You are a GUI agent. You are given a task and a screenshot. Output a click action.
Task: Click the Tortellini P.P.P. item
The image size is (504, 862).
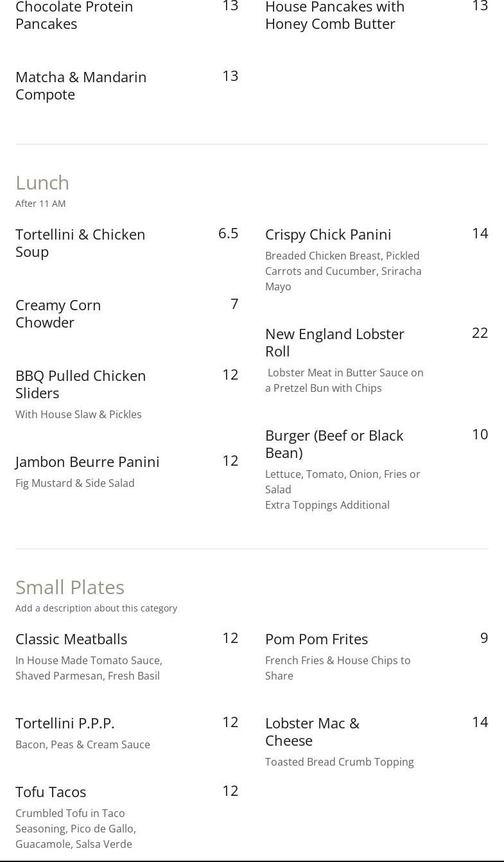coord(65,723)
